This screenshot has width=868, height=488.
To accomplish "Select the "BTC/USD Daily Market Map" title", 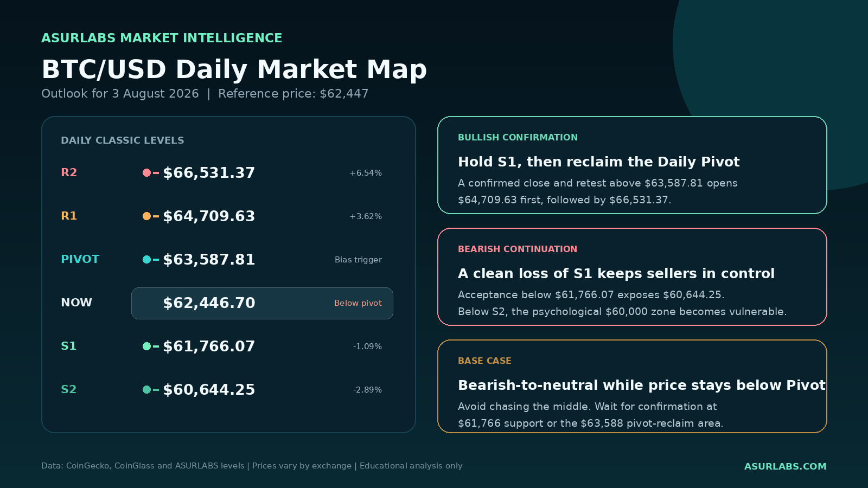I will click(x=234, y=69).
